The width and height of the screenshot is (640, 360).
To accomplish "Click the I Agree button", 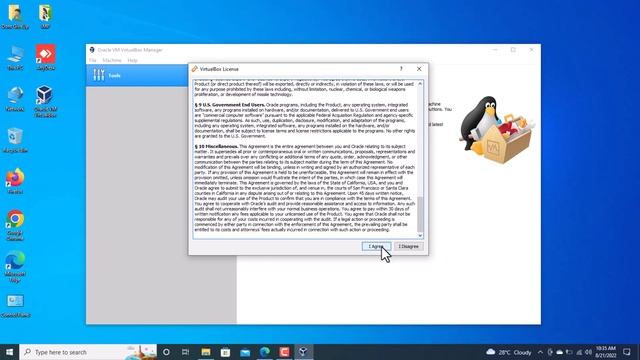I will coord(376,247).
